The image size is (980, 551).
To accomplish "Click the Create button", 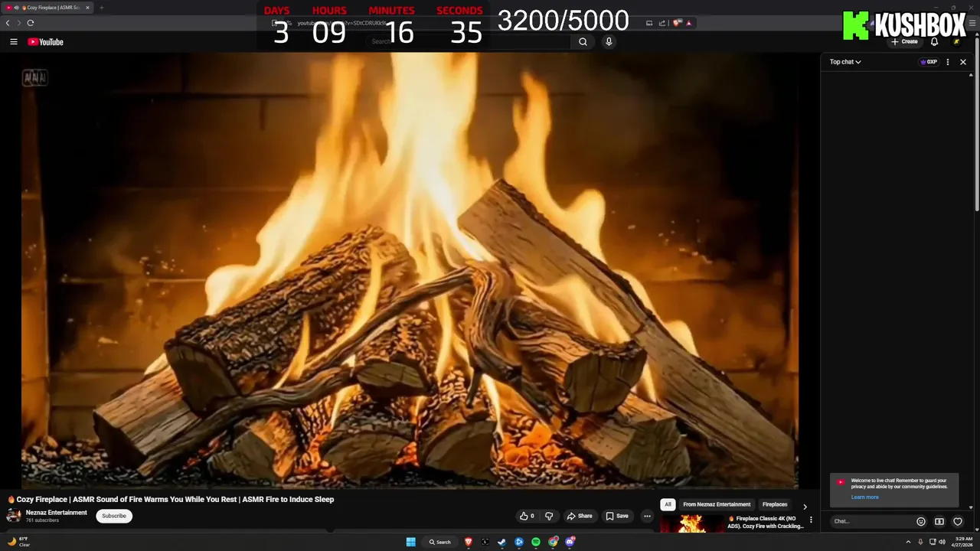I will point(904,42).
